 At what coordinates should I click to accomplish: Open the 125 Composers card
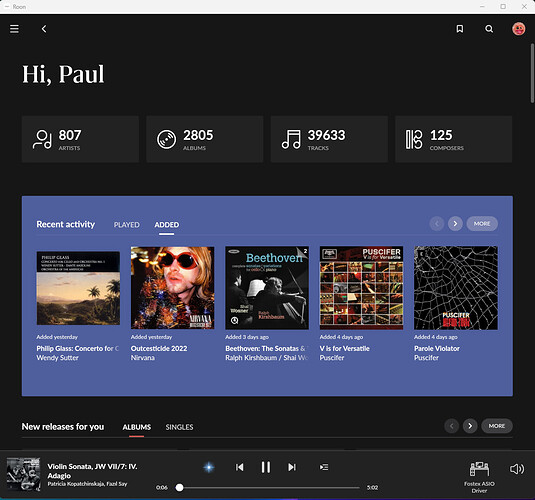[x=453, y=139]
